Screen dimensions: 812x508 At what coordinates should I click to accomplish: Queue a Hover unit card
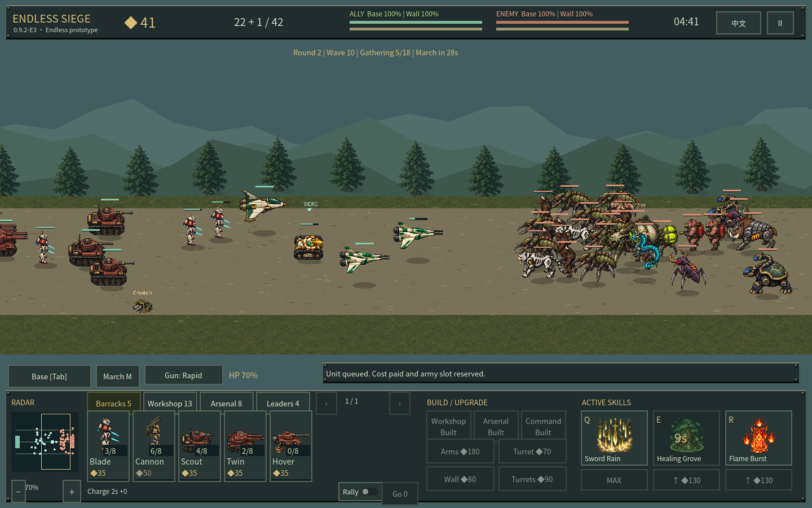click(291, 446)
